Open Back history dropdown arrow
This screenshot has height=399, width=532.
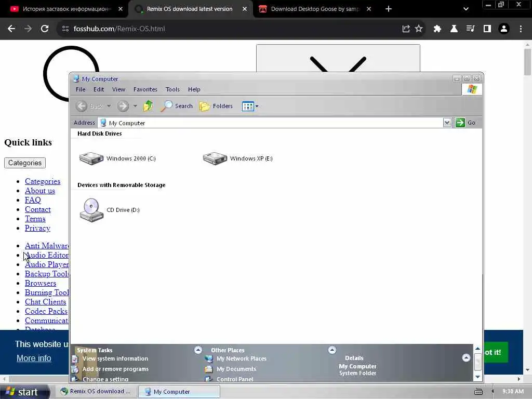click(x=109, y=106)
